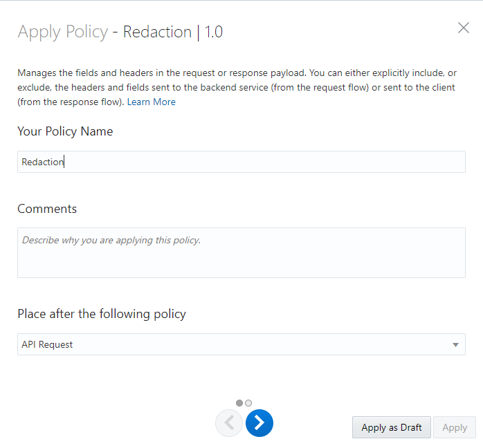Screen dimensions: 483x448
Task: Click the dropdown arrow beside API Request
Action: (455, 344)
